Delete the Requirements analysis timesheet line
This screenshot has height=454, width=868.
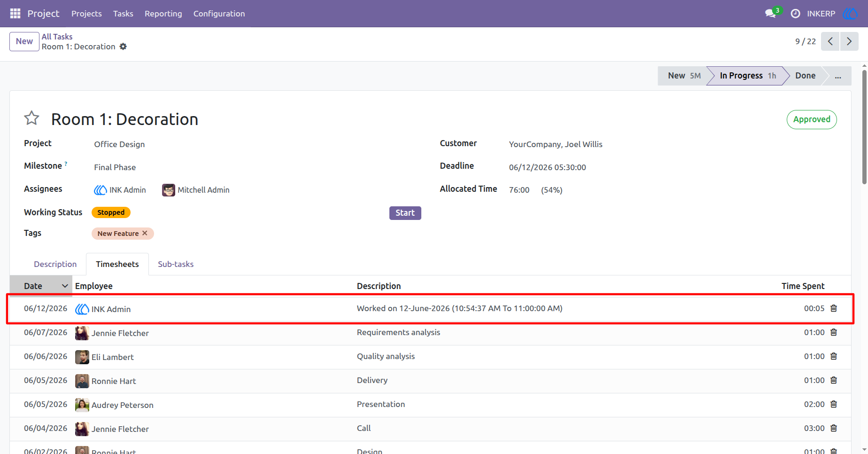tap(834, 332)
